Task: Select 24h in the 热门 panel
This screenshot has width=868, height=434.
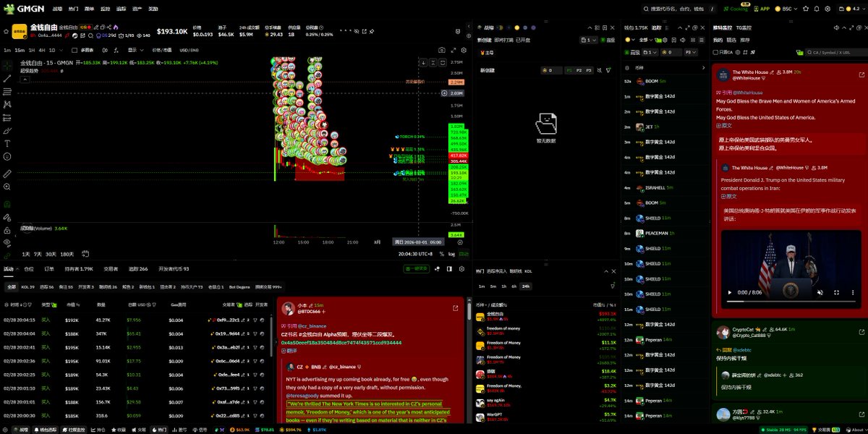Action: coord(526,286)
